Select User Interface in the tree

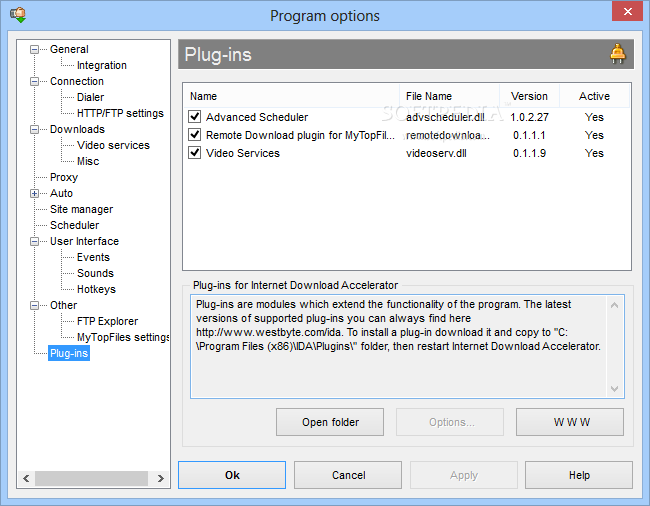(x=84, y=241)
